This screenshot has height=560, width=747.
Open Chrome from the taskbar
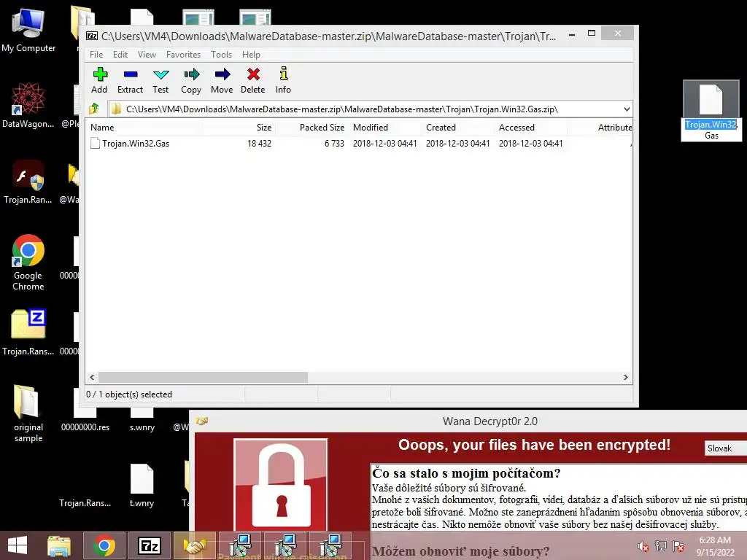pyautogui.click(x=104, y=545)
